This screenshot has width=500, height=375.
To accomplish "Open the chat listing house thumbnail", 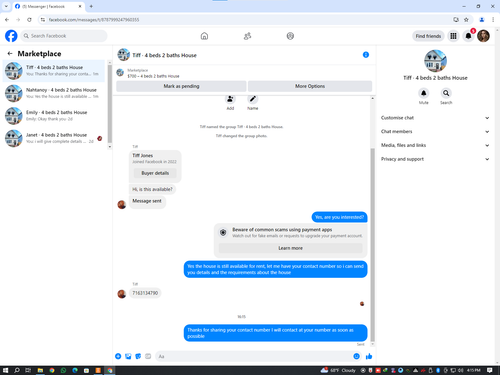I will [x=120, y=72].
